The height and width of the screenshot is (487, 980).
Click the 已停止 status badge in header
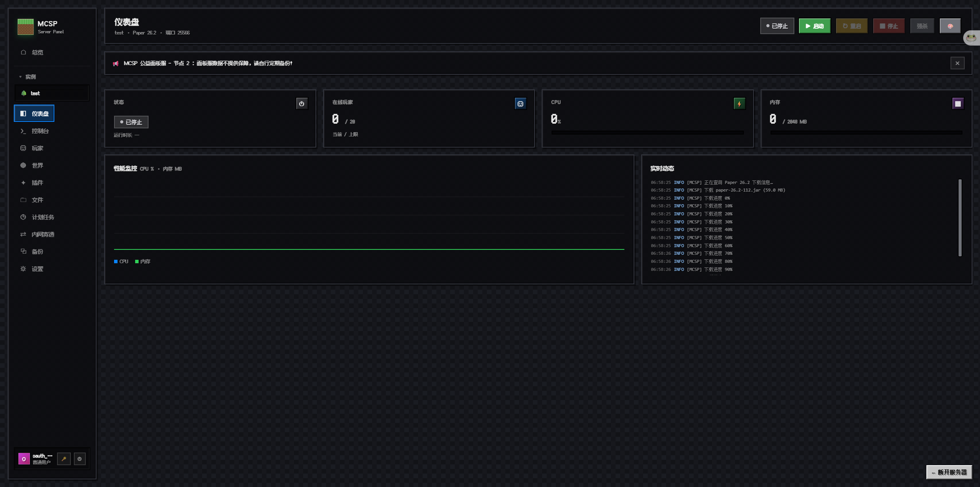click(777, 26)
